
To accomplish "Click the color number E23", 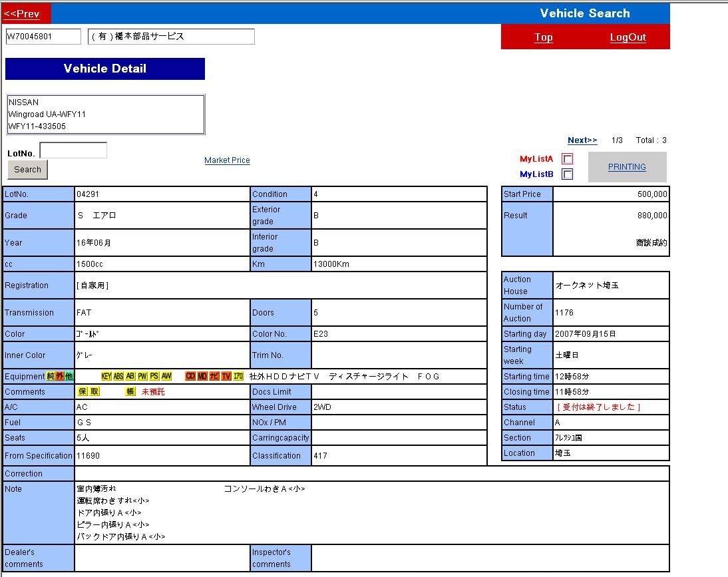I will click(321, 334).
